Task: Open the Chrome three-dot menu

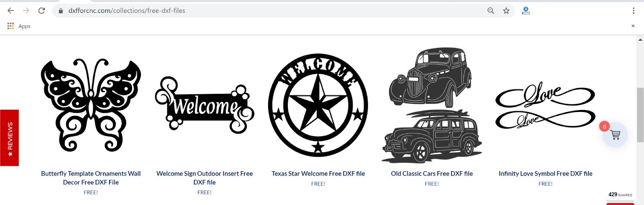Action: [x=634, y=11]
